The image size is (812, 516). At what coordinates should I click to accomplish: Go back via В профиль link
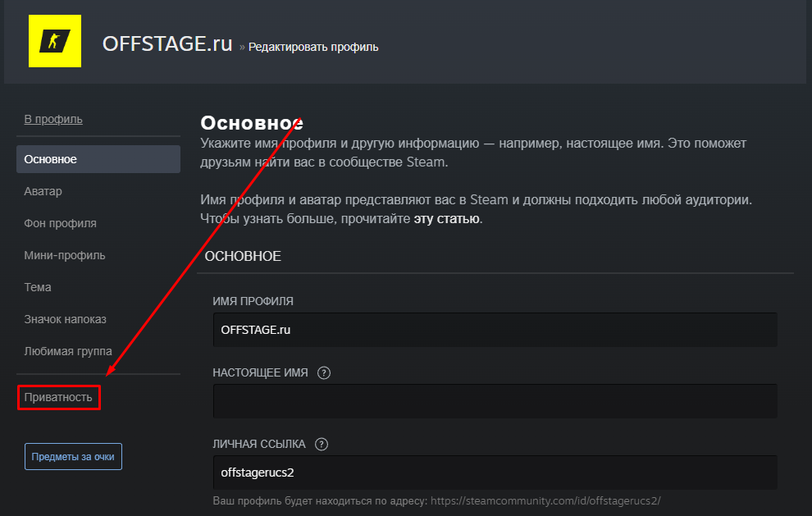pos(53,120)
